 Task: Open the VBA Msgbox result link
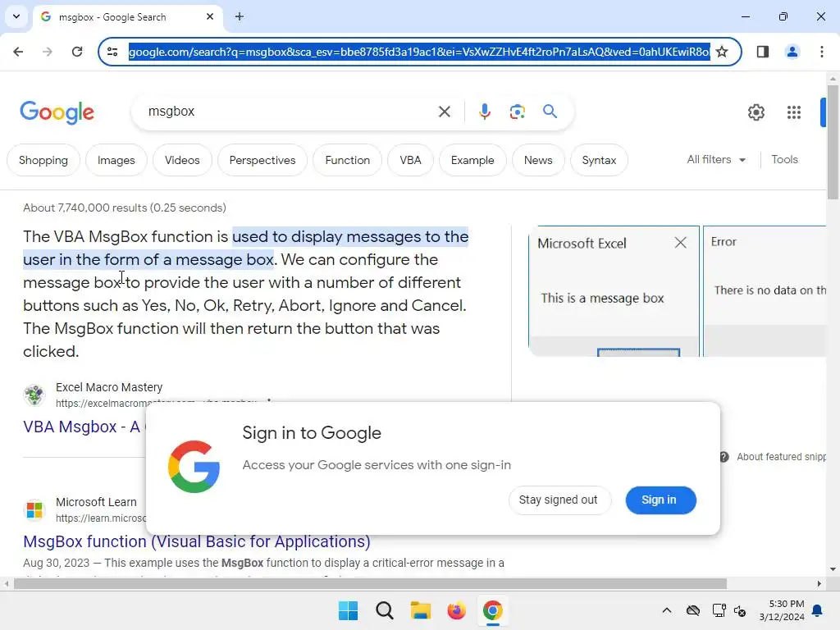click(x=83, y=427)
